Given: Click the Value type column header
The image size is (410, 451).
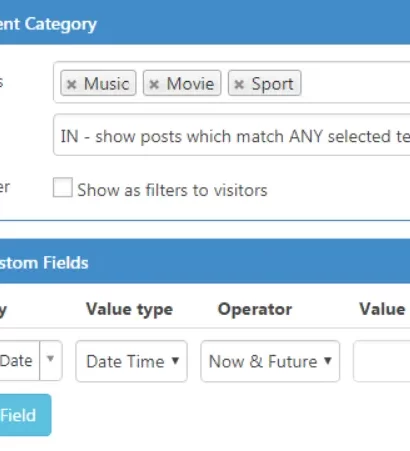Looking at the screenshot, I should tap(130, 310).
